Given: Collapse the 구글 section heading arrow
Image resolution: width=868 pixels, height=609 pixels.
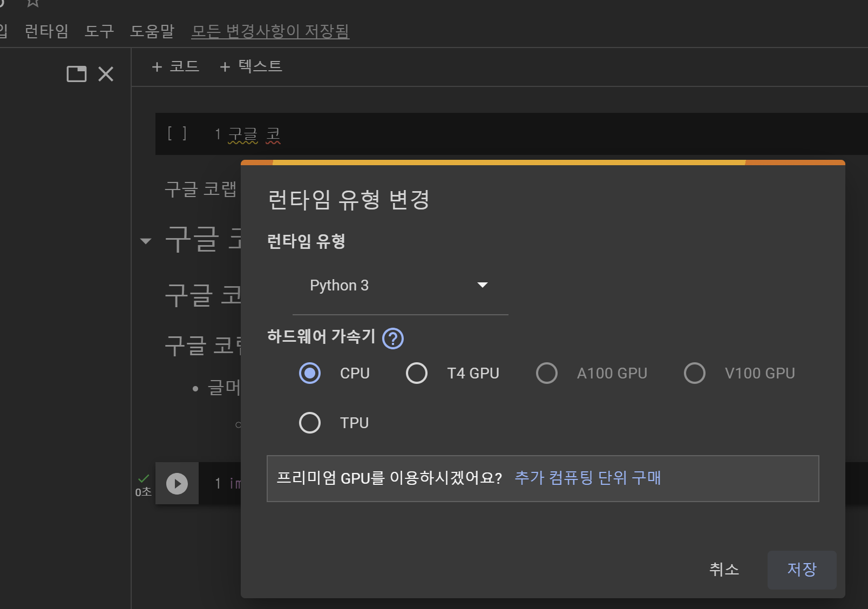Looking at the screenshot, I should 146,241.
